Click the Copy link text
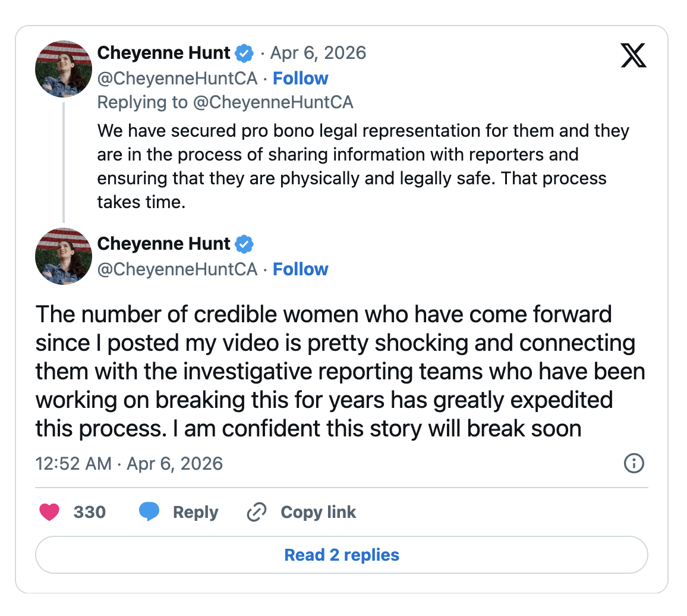Screen dimensions: 687x616 point(318,512)
